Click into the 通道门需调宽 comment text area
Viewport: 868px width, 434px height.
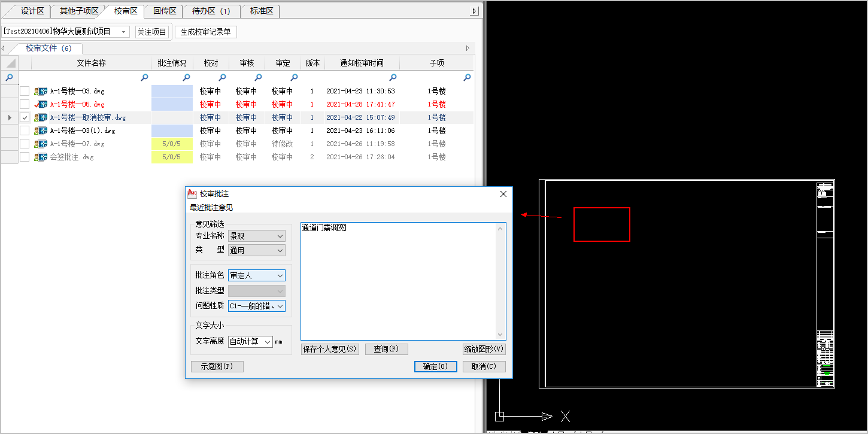coord(398,281)
